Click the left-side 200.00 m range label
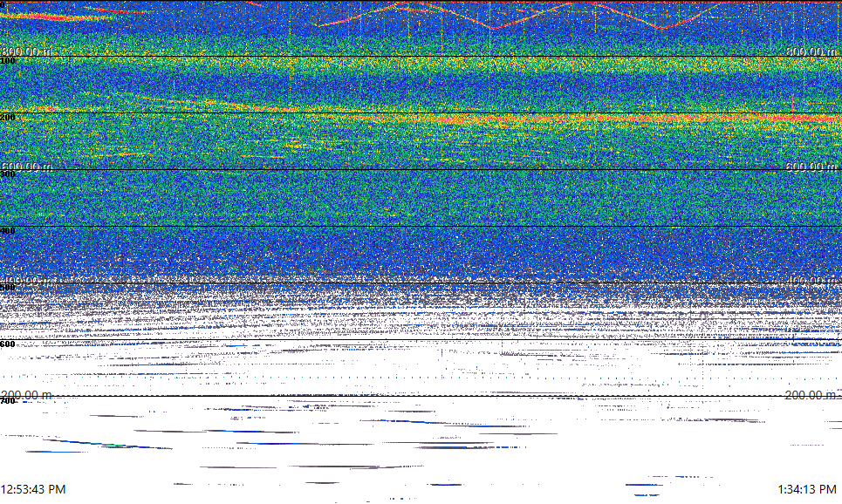 (x=27, y=396)
